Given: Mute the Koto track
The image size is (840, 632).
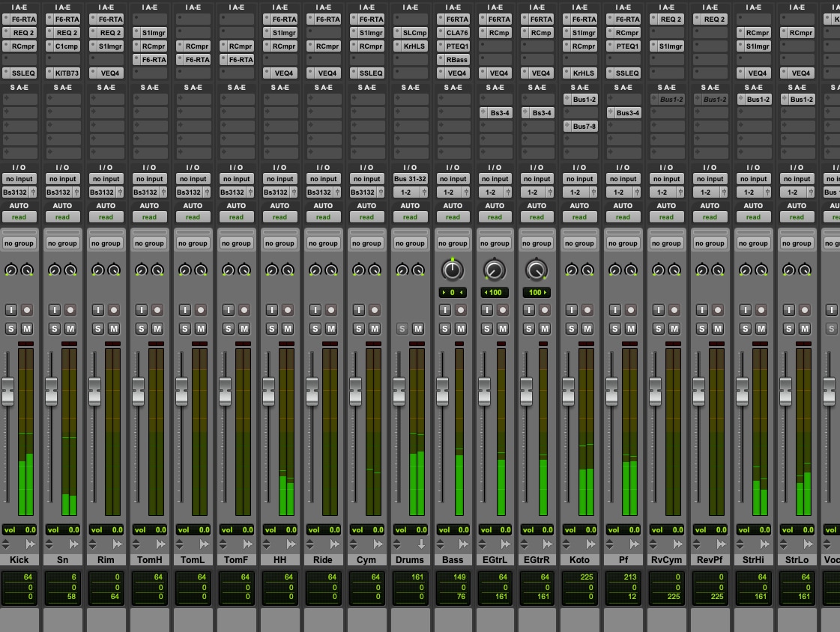Looking at the screenshot, I should 587,329.
